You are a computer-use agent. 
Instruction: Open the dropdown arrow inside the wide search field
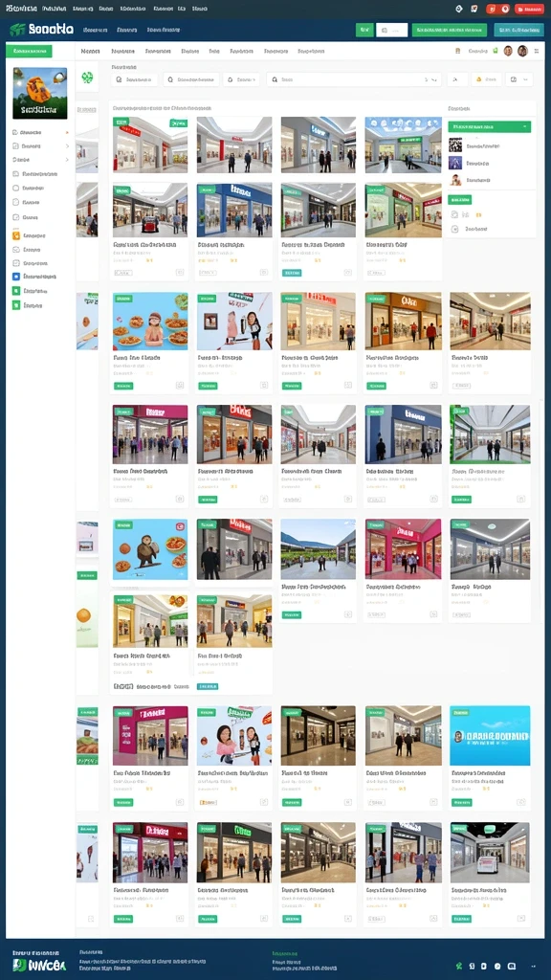(434, 79)
